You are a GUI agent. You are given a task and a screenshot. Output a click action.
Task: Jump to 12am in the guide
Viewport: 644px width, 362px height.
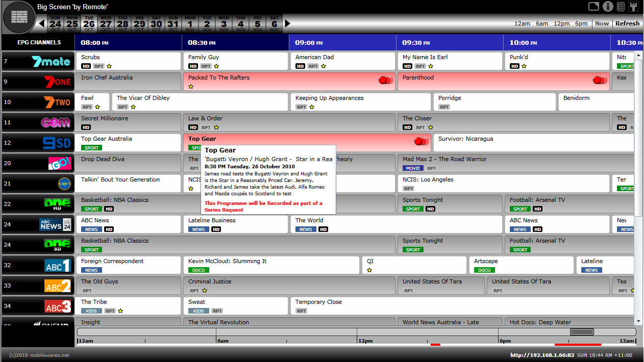(x=522, y=23)
